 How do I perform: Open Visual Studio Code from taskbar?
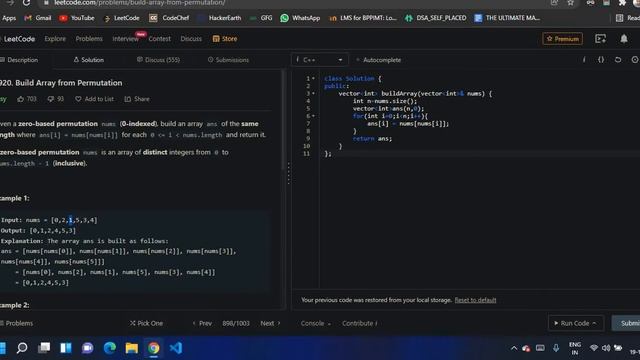coord(176,348)
